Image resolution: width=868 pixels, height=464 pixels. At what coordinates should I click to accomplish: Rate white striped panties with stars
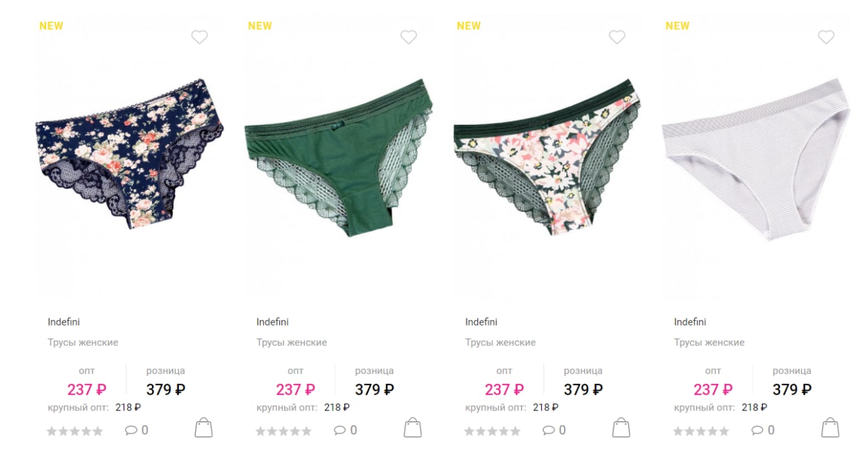pos(701,431)
